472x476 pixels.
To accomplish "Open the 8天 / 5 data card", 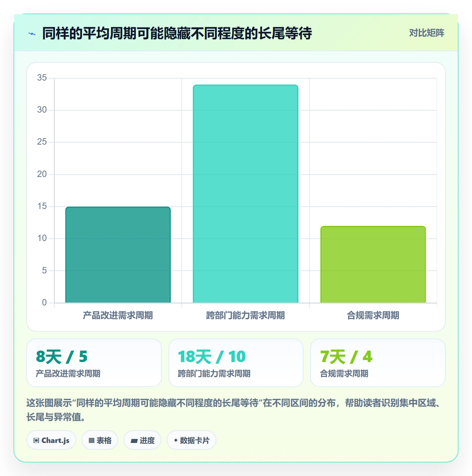I will click(x=94, y=363).
